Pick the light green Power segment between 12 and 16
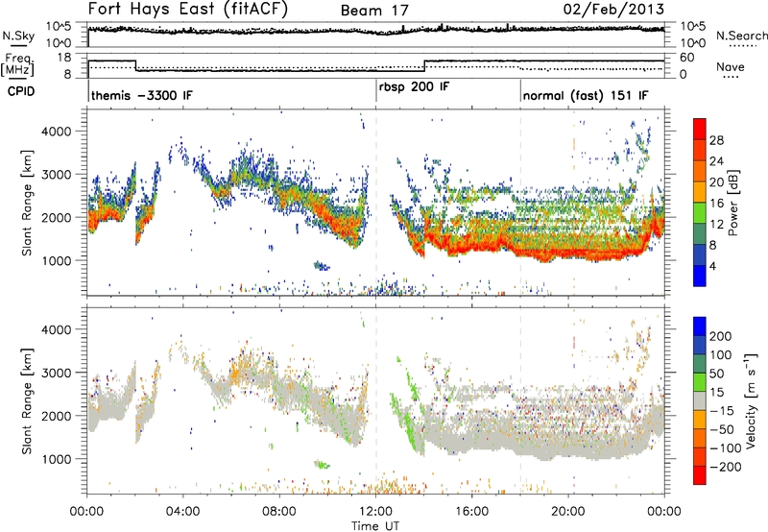768x532 pixels. click(x=700, y=213)
